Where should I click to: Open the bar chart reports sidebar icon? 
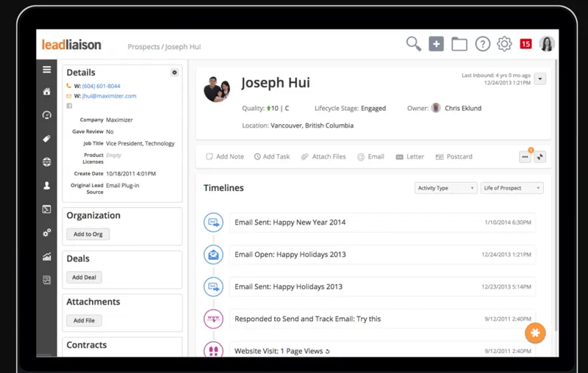(47, 256)
